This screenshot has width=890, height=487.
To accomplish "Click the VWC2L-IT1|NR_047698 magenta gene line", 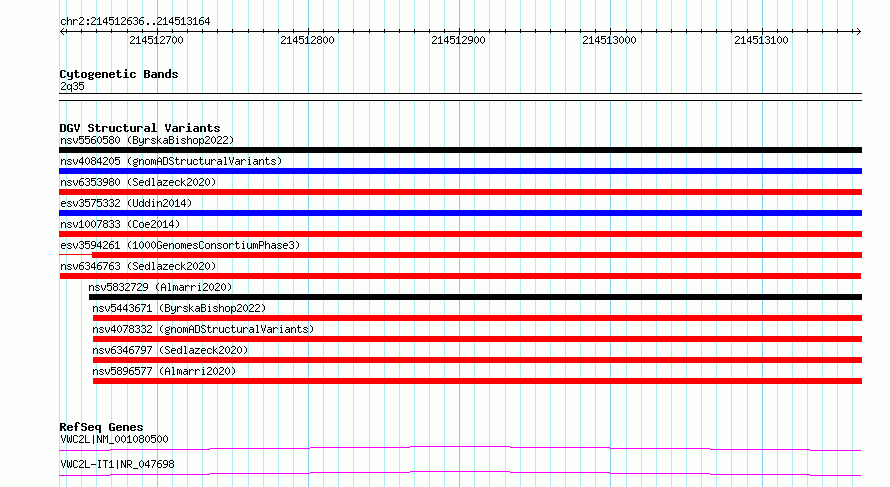I will click(460, 473).
